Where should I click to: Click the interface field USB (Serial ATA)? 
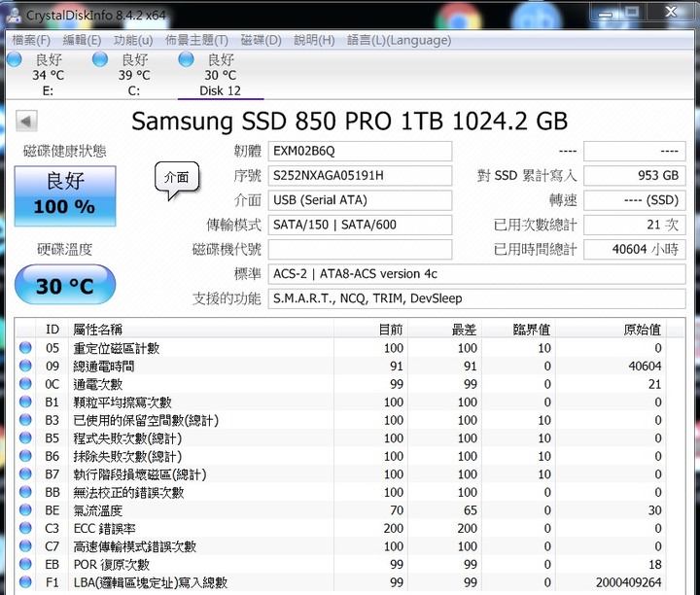coord(360,200)
